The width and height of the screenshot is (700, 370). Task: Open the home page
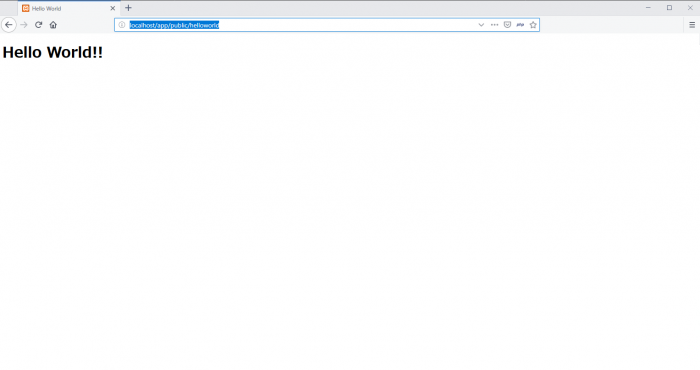pyautogui.click(x=53, y=25)
